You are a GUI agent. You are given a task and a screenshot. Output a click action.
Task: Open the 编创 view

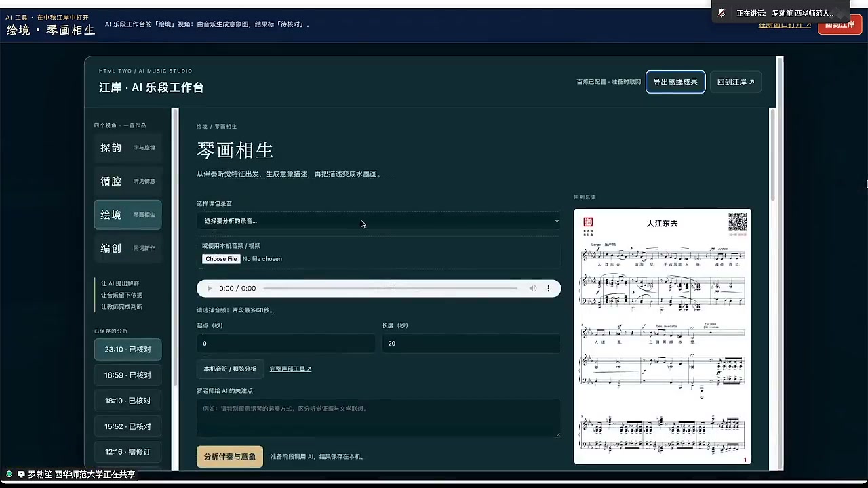tap(127, 248)
